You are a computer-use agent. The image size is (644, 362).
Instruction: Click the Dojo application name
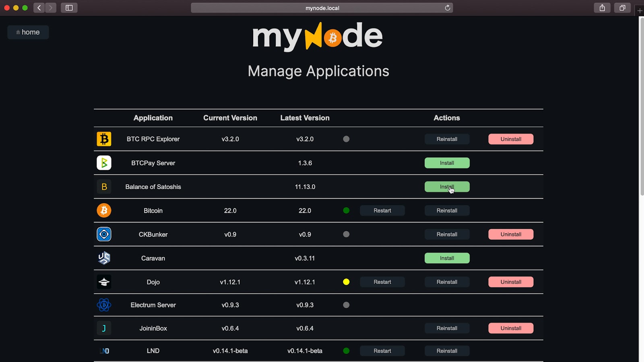click(153, 282)
